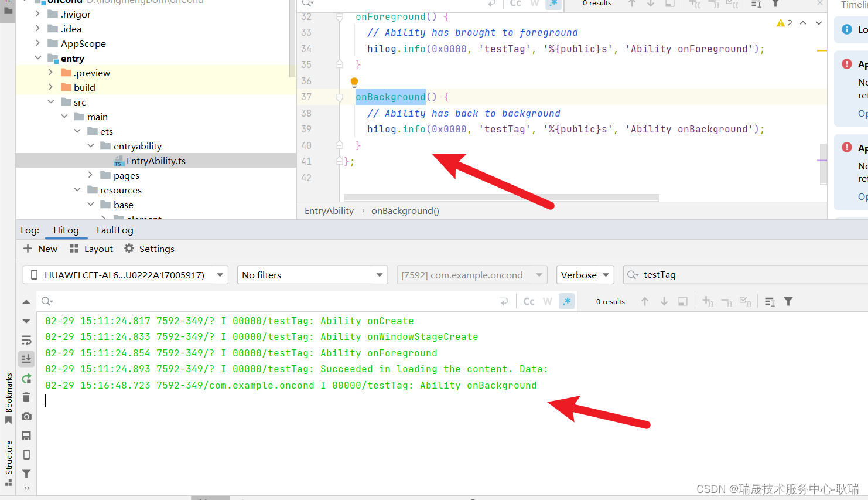This screenshot has height=500, width=868.
Task: Toggle scroll to end in log sidebar
Action: coord(26,359)
